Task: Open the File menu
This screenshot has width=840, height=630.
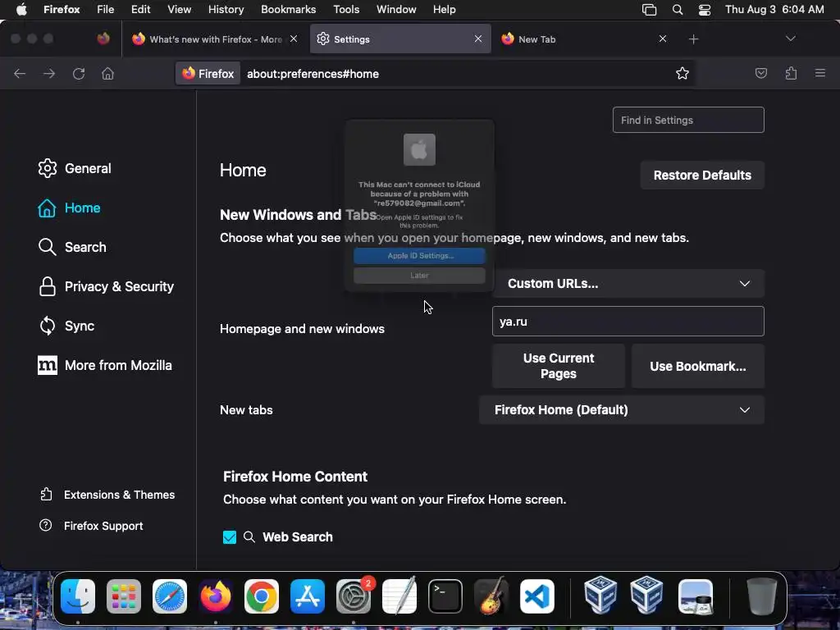Action: tap(106, 9)
